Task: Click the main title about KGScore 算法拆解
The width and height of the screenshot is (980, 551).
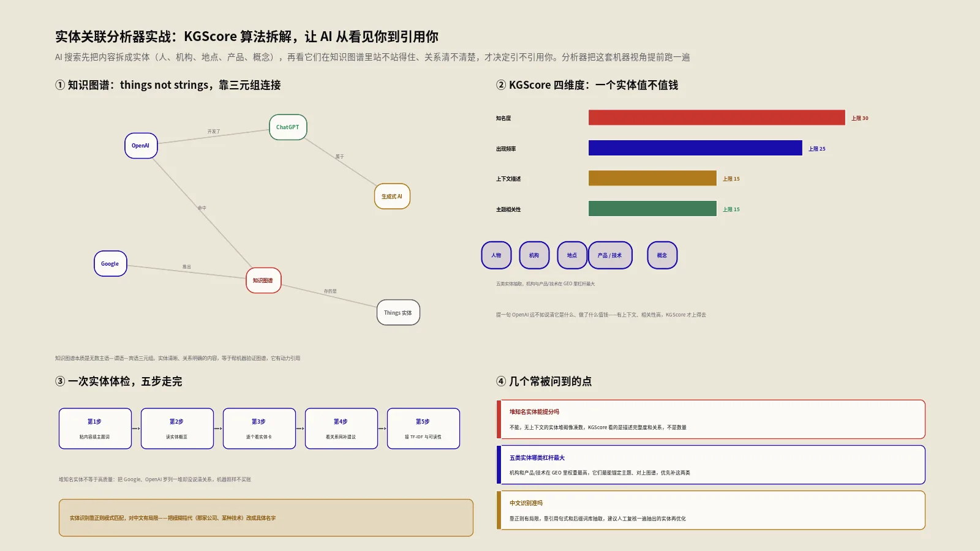Action: (x=247, y=37)
